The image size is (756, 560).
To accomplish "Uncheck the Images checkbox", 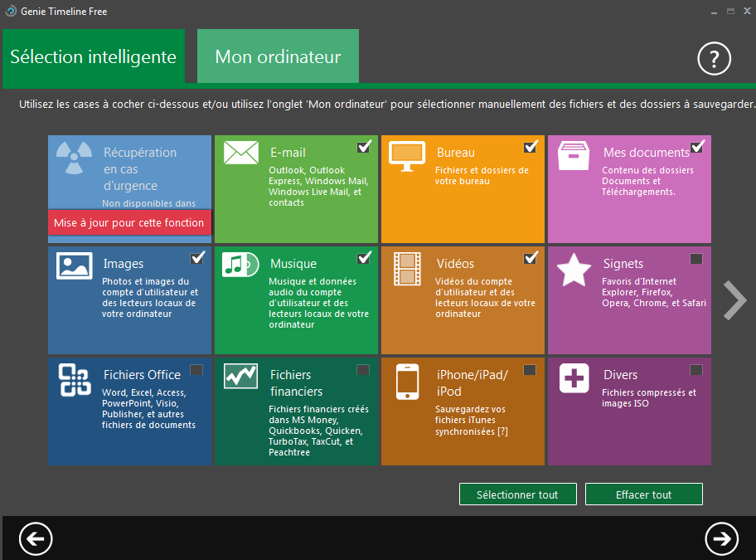I will pos(197,258).
